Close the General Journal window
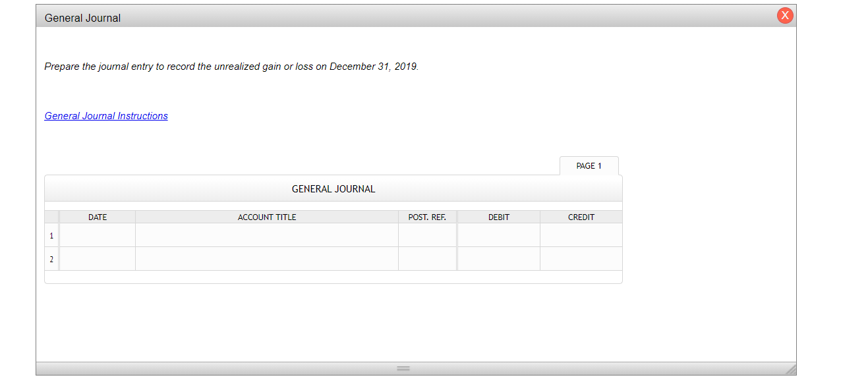The width and height of the screenshot is (868, 392). pos(784,15)
